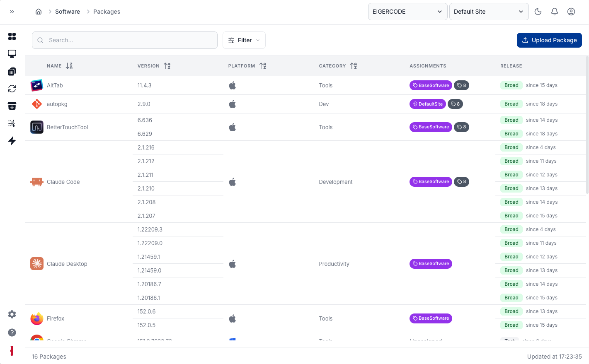This screenshot has width=589, height=364.
Task: Open the lightning bolt icon in the sidebar
Action: (12, 141)
